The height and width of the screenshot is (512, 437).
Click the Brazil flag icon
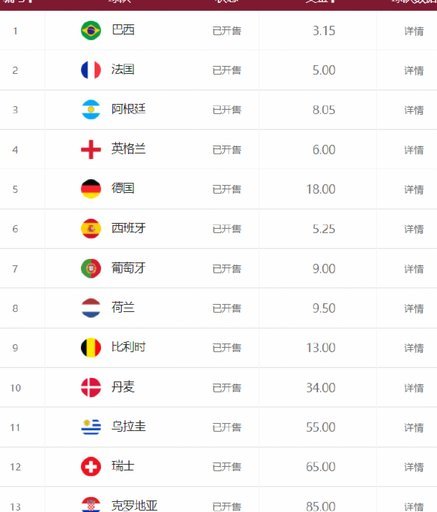click(x=91, y=30)
